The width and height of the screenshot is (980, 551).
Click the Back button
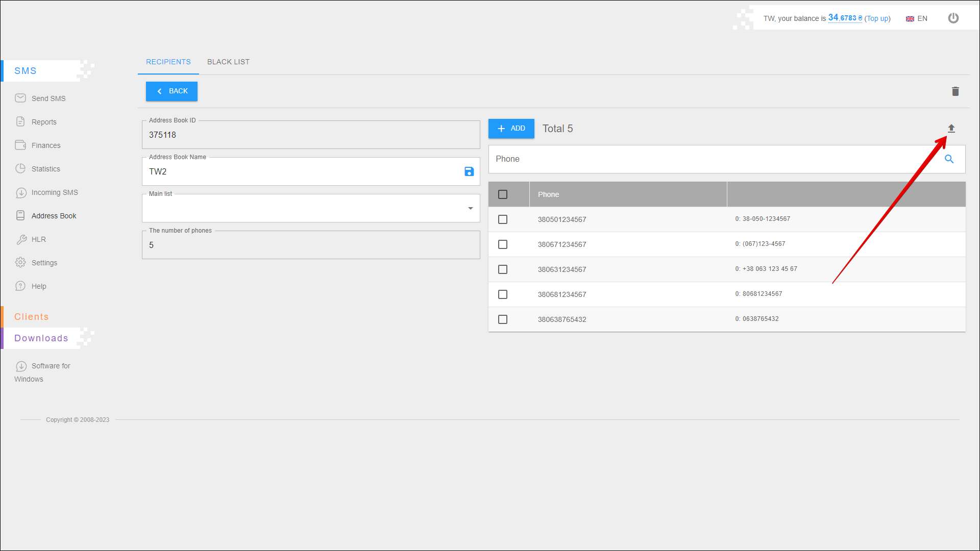coord(171,91)
